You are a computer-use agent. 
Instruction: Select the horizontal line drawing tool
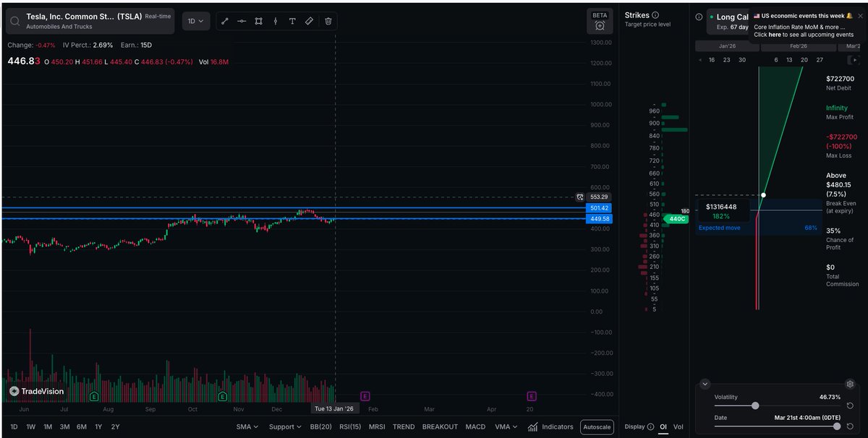[242, 22]
